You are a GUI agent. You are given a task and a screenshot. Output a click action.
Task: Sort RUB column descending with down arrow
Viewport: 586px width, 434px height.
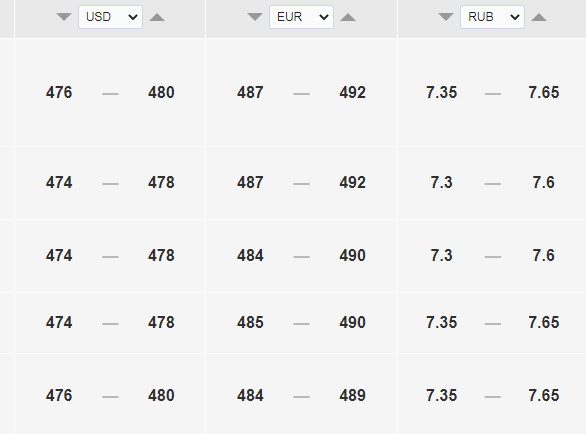[446, 17]
